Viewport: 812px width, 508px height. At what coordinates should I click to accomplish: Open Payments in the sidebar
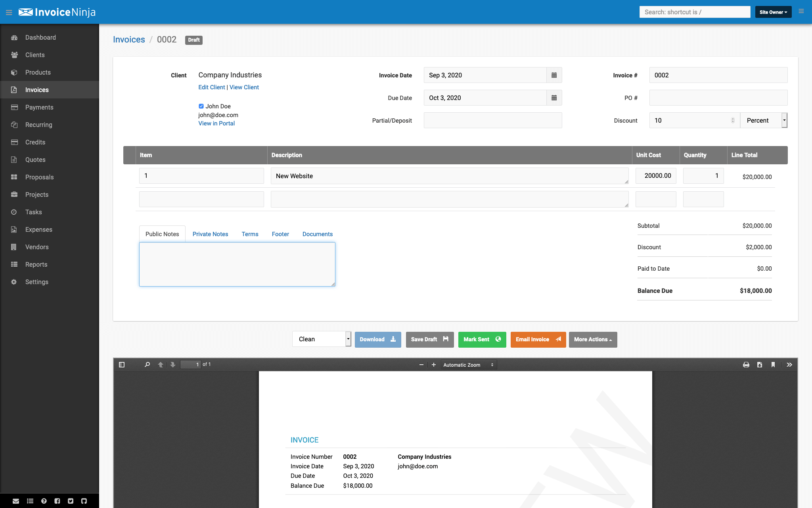(39, 107)
